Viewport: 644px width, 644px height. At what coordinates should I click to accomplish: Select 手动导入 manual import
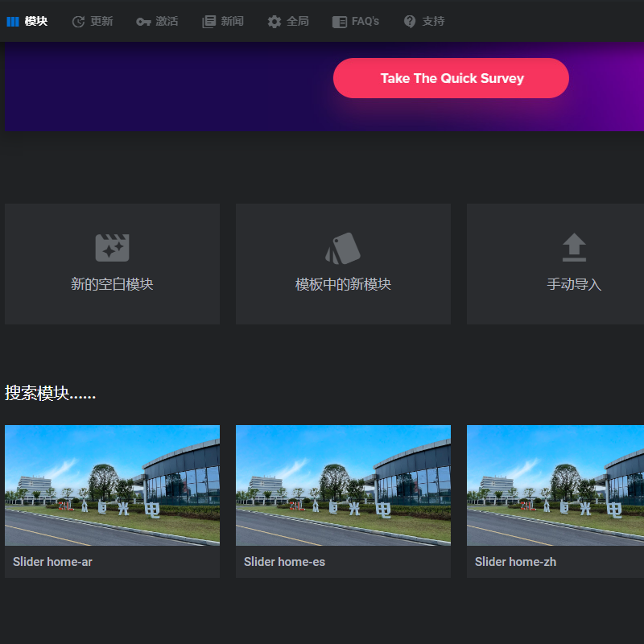(x=555, y=264)
